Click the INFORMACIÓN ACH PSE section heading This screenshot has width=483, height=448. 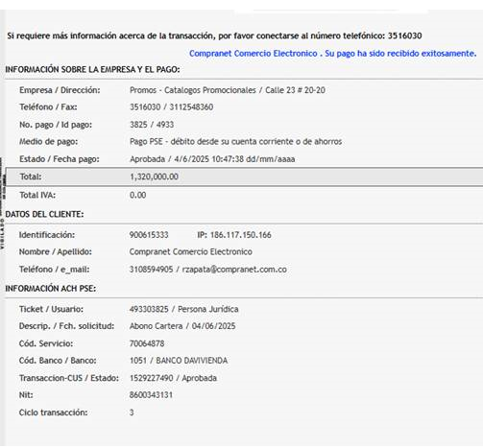tap(51, 289)
